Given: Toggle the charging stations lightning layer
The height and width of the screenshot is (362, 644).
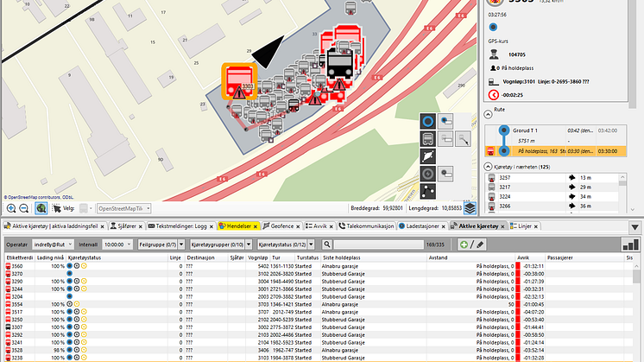Looking at the screenshot, I should (427, 174).
